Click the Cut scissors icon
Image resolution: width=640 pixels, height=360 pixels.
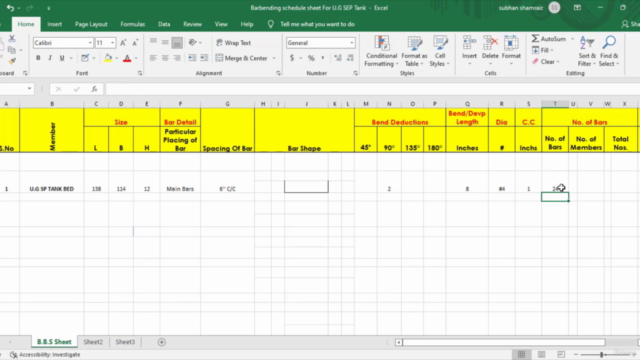(12, 39)
